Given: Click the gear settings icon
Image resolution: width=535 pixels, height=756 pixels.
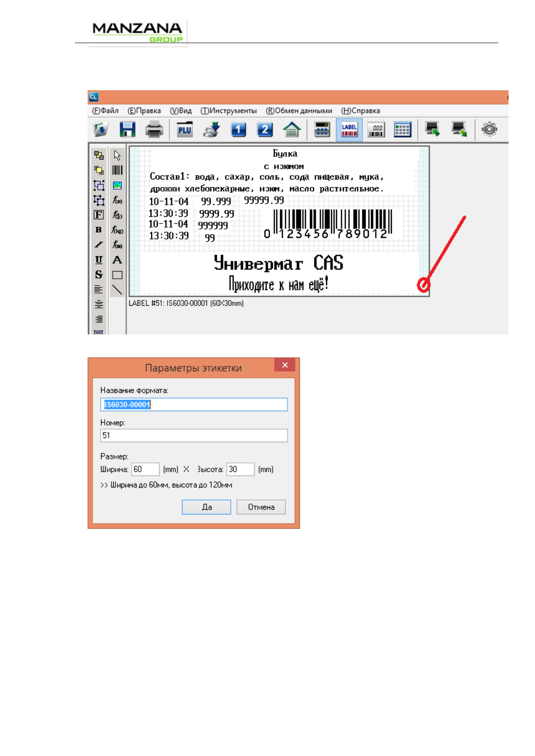Looking at the screenshot, I should (489, 130).
